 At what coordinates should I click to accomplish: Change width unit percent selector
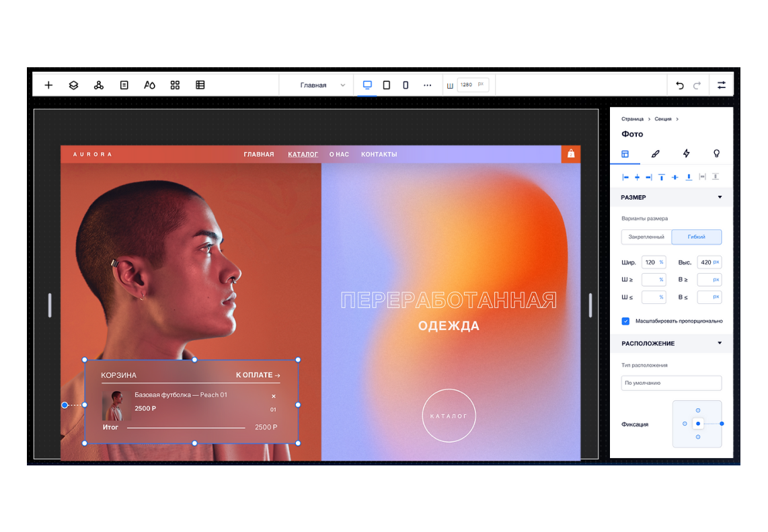661,262
